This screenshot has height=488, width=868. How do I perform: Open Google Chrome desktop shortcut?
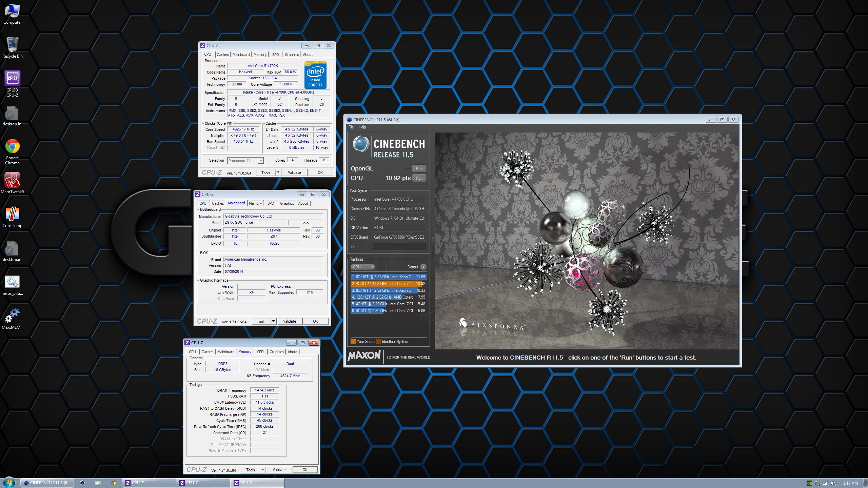point(13,151)
